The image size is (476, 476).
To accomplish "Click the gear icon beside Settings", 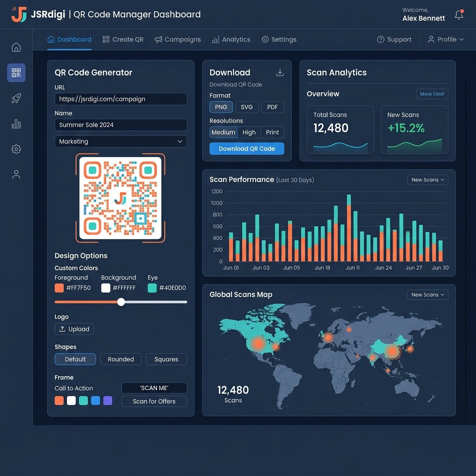I will pyautogui.click(x=265, y=40).
